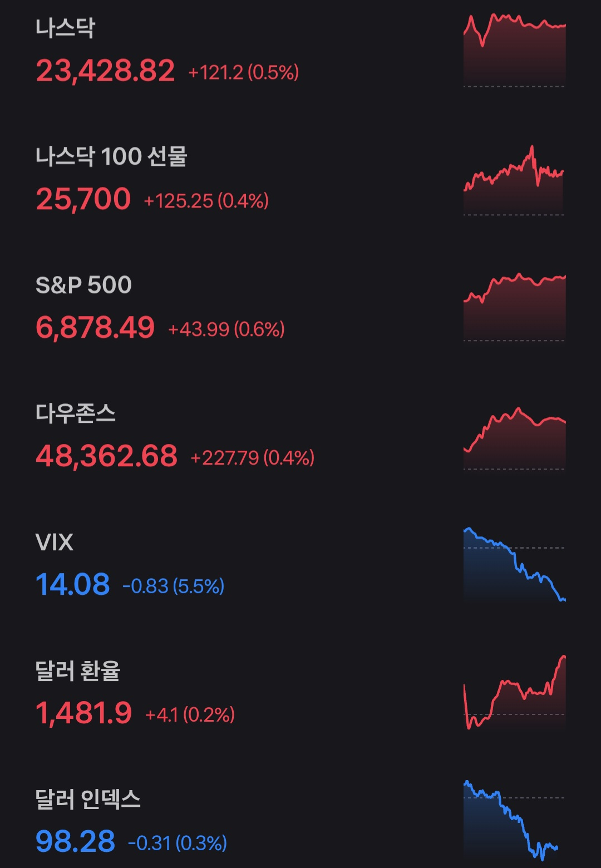Select the VIX index title
The height and width of the screenshot is (868, 601).
tap(55, 542)
